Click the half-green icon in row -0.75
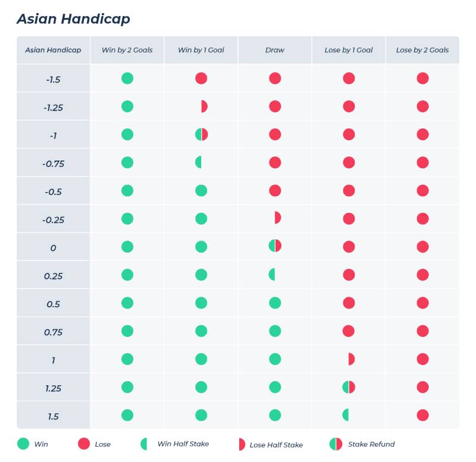 [x=199, y=162]
